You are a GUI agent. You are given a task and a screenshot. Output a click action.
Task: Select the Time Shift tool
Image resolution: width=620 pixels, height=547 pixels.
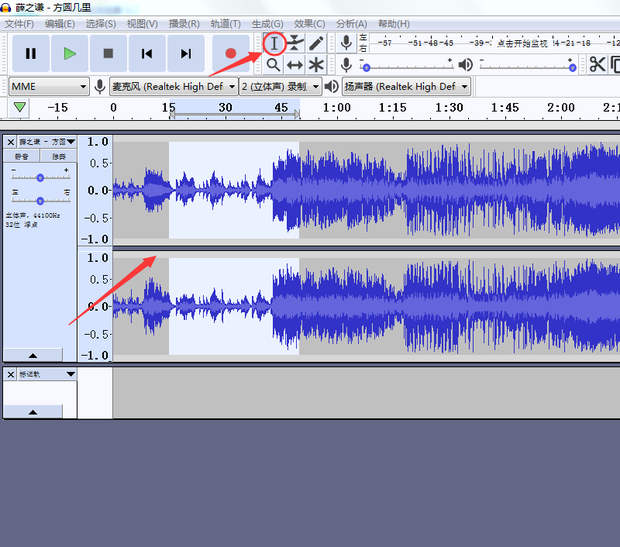[x=295, y=64]
